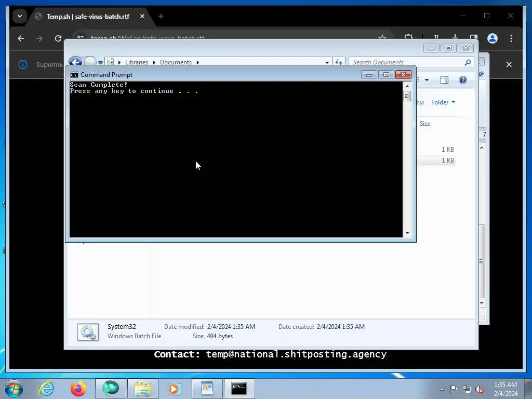
Task: Toggle the Explorer preview pane
Action: click(444, 80)
